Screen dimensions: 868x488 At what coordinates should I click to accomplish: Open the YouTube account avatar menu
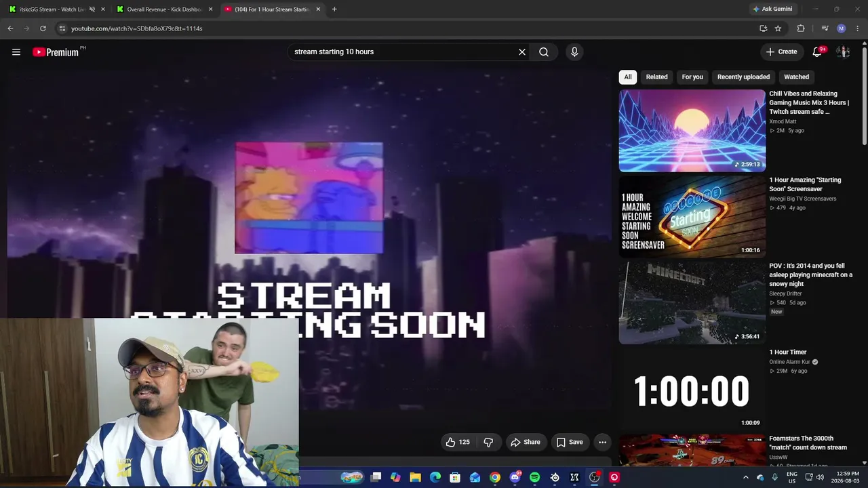[843, 52]
